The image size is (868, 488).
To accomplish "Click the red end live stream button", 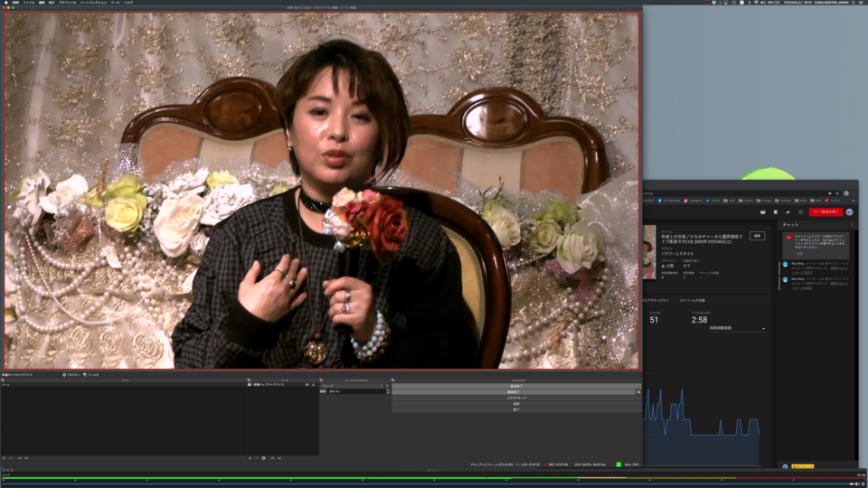I will click(x=824, y=211).
